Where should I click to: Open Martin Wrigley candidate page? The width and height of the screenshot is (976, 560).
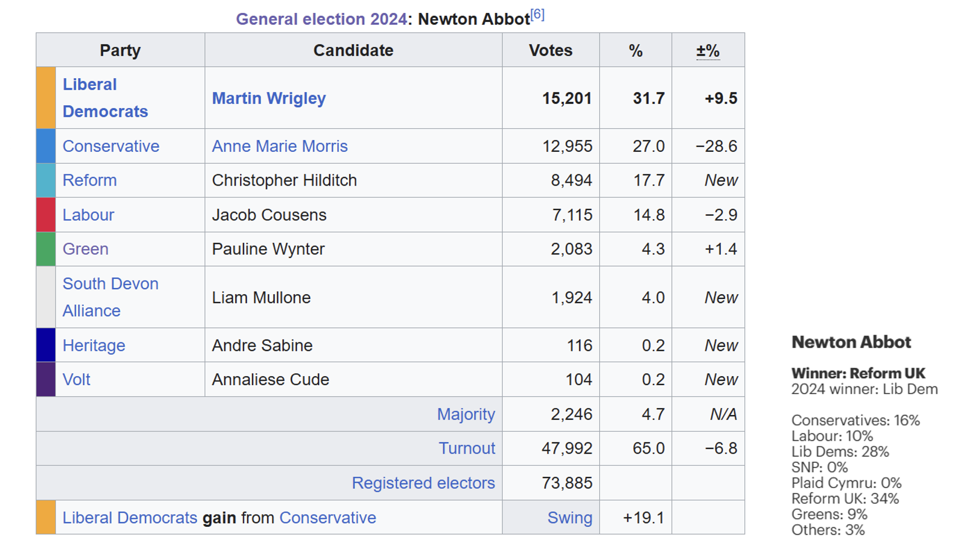pos(269,98)
